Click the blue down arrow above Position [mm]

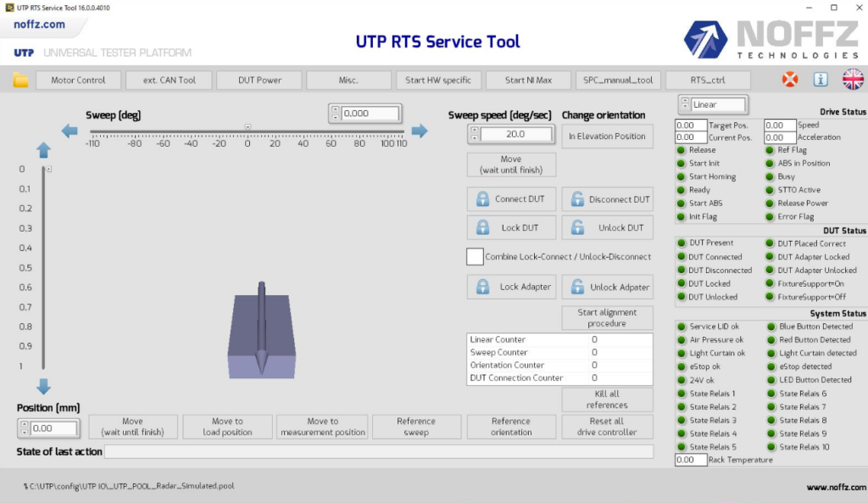pos(42,388)
